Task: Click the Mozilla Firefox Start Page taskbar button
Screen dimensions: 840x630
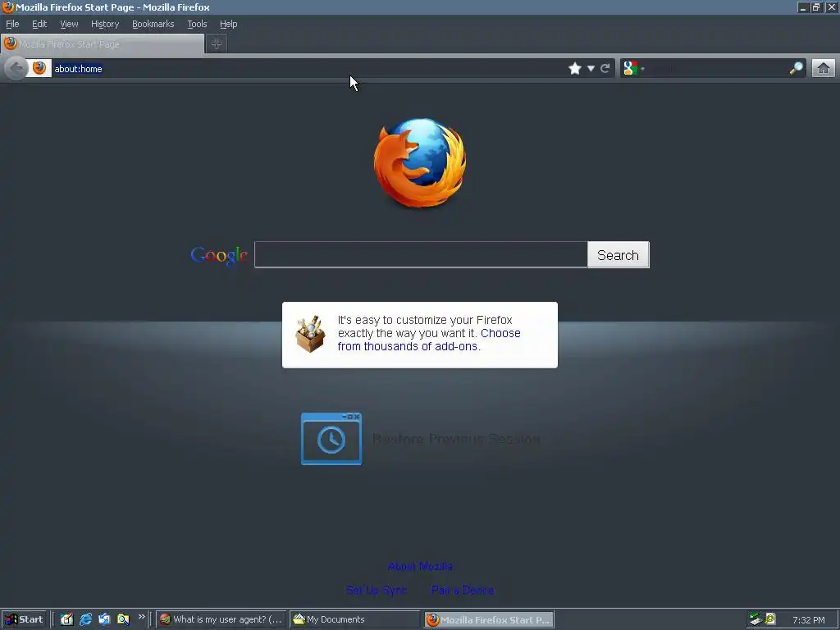Action: coord(489,620)
